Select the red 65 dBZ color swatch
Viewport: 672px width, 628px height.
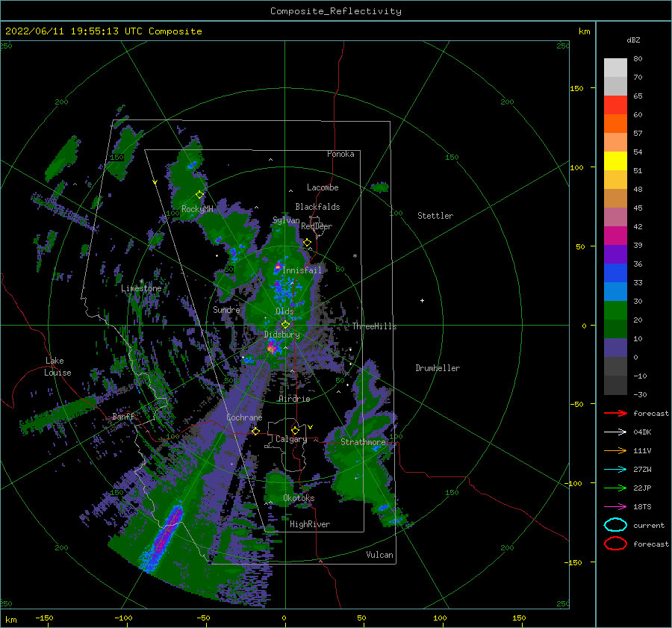pos(615,105)
